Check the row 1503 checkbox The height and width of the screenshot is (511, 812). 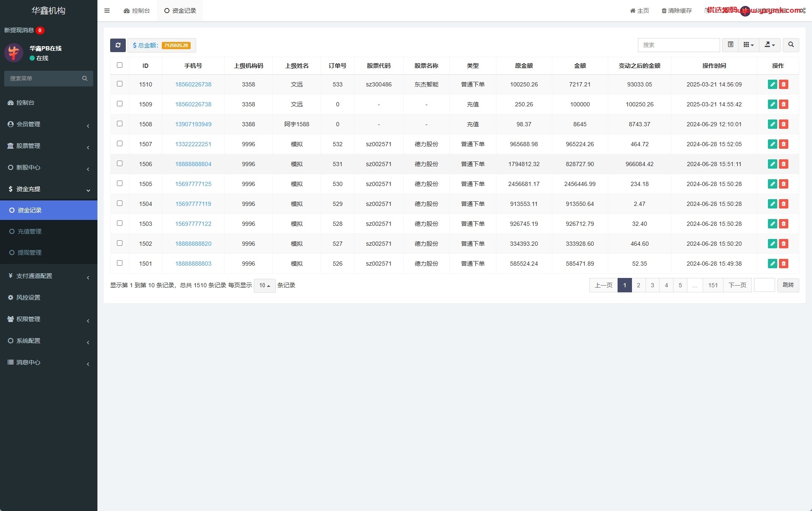[x=119, y=223]
